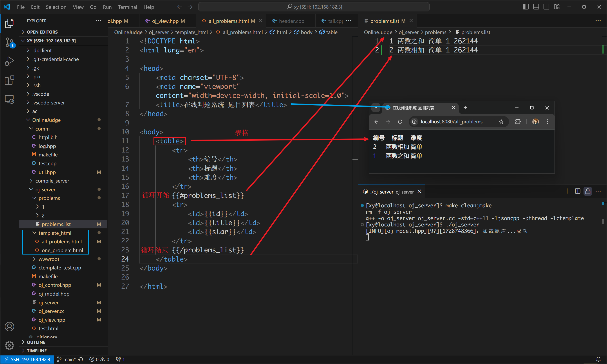The width and height of the screenshot is (607, 364).
Task: Click the Manage settings gear icon
Action: [9, 345]
